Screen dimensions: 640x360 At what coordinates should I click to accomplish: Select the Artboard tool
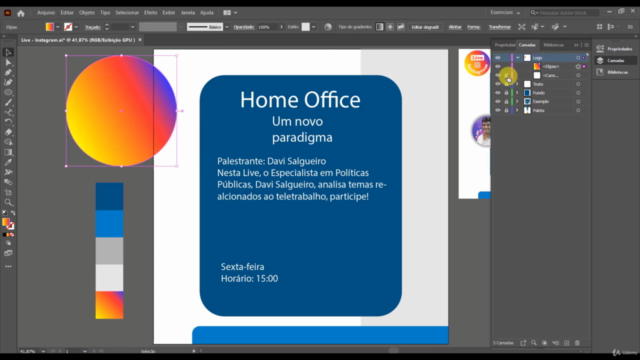click(8, 192)
